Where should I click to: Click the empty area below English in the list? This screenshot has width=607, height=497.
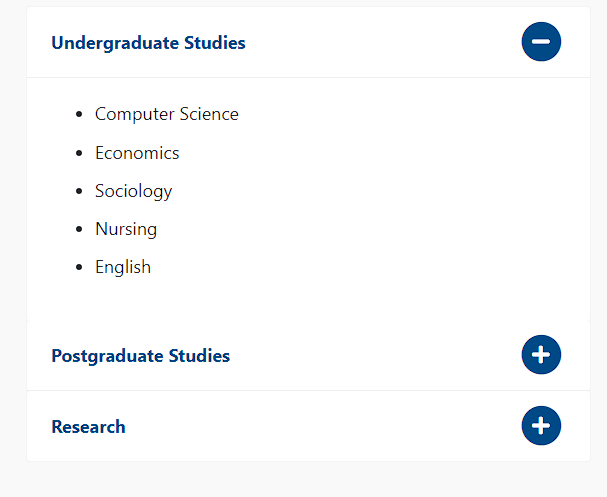[308, 299]
